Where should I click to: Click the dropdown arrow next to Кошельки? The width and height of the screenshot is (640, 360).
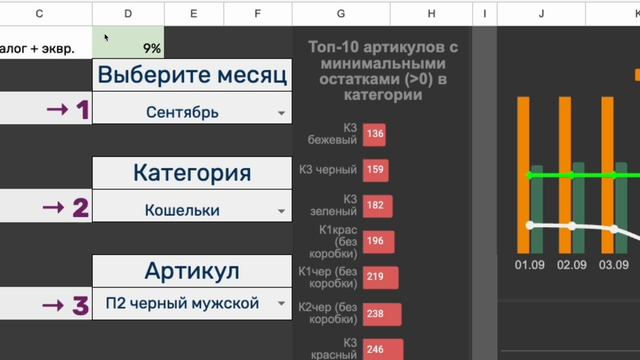pos(281,211)
